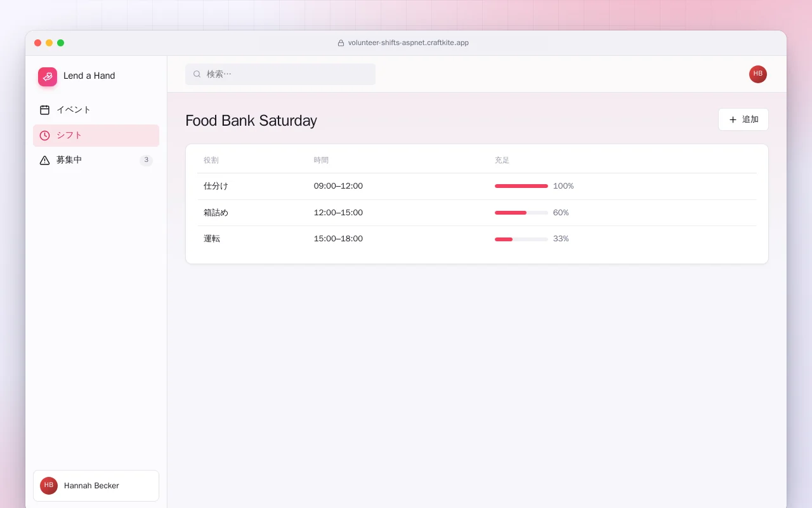Click the plus icon in 追加 button
Viewport: 812px width, 508px height.
[x=733, y=119]
